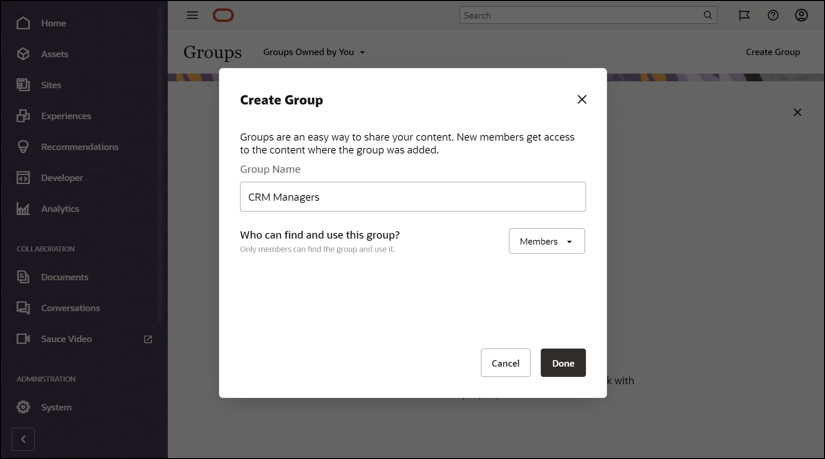Select the Assets menu label
825x459 pixels.
point(55,54)
